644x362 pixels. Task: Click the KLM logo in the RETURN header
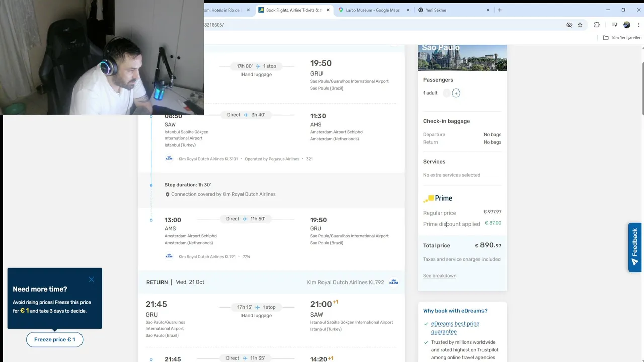pos(394,282)
